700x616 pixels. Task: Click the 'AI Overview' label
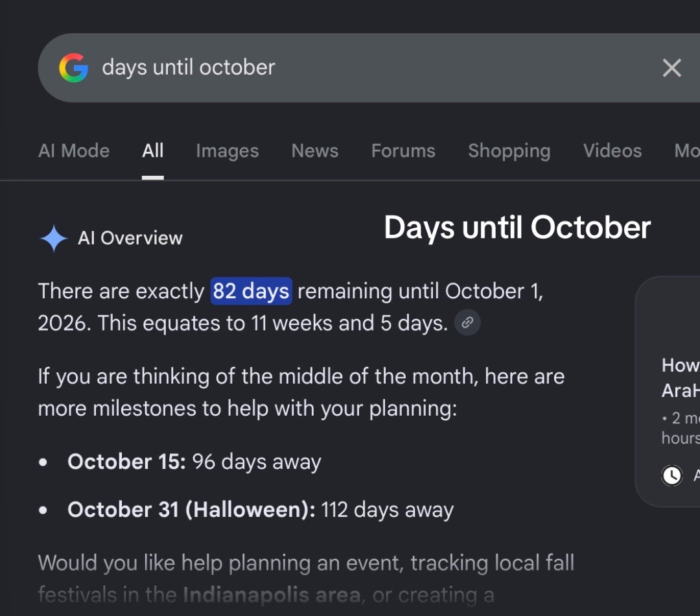(x=130, y=238)
